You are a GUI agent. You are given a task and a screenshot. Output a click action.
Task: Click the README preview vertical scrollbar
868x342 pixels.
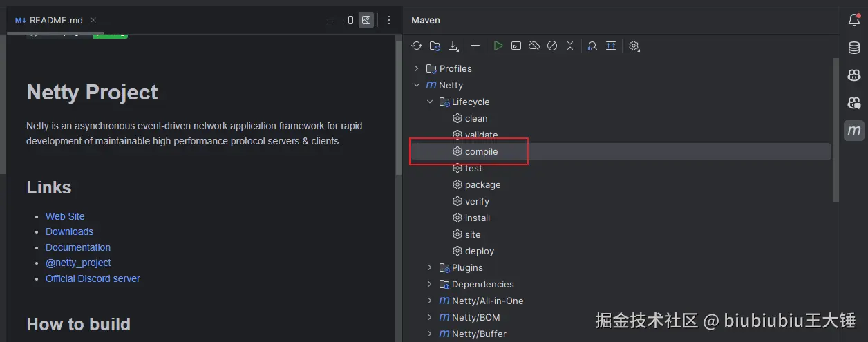point(398,107)
